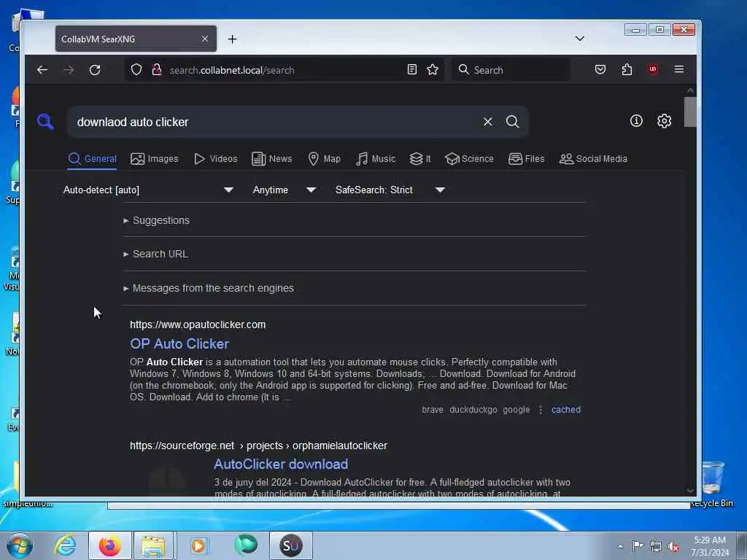Open the uBlock Origin extension icon

(653, 69)
